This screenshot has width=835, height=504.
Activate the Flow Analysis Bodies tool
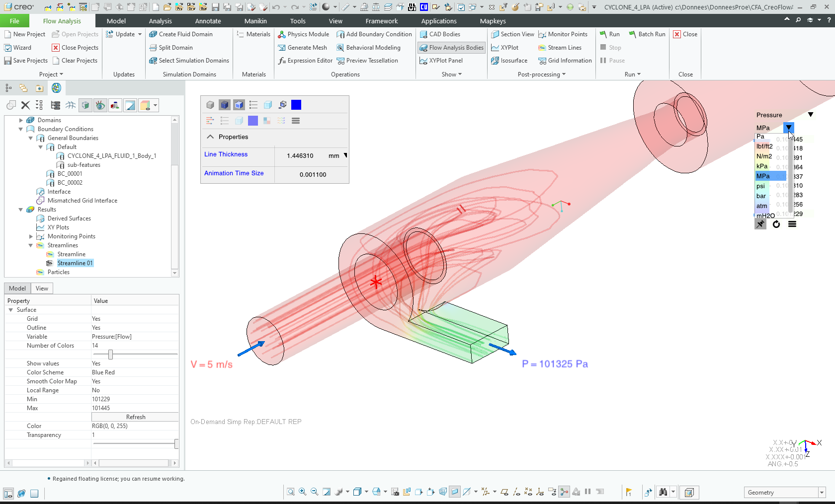click(450, 47)
